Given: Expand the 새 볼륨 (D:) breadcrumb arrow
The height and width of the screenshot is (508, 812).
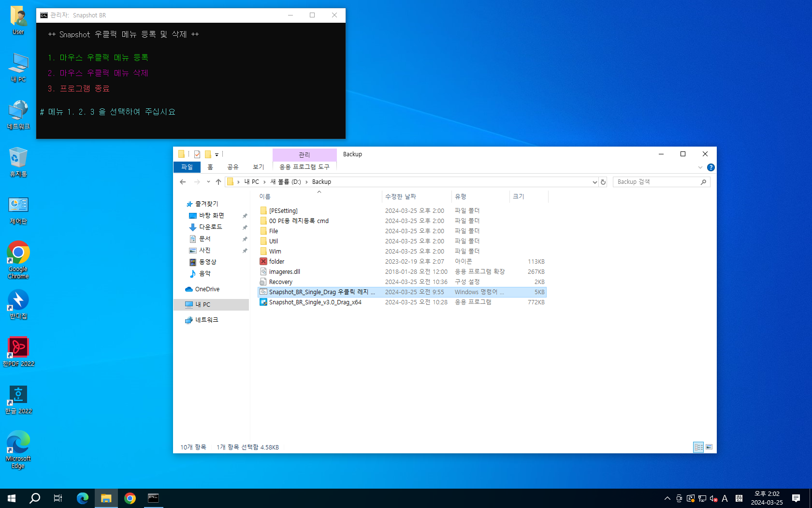Looking at the screenshot, I should pos(306,182).
